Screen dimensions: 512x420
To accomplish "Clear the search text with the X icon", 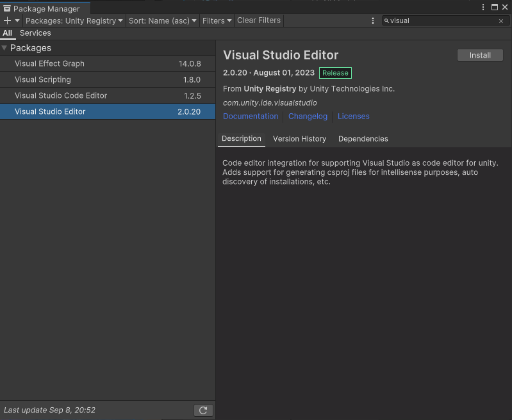I will tap(501, 21).
